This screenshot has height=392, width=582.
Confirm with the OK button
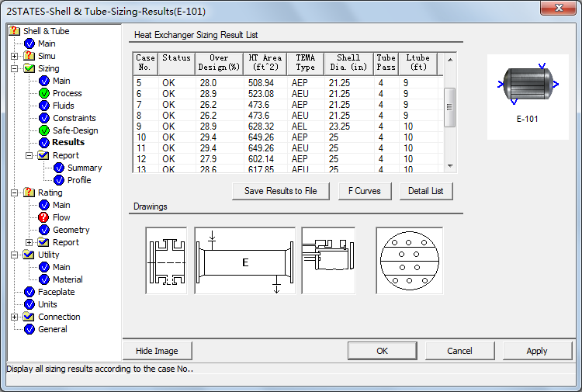click(382, 351)
